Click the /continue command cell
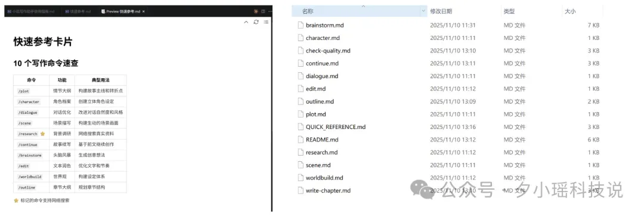This screenshot has width=644, height=216. pos(27,144)
